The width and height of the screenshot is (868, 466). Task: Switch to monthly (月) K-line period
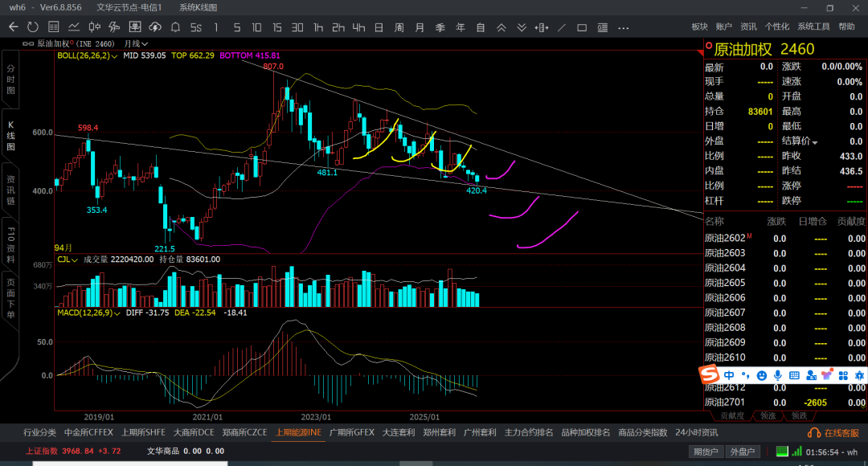click(x=420, y=27)
